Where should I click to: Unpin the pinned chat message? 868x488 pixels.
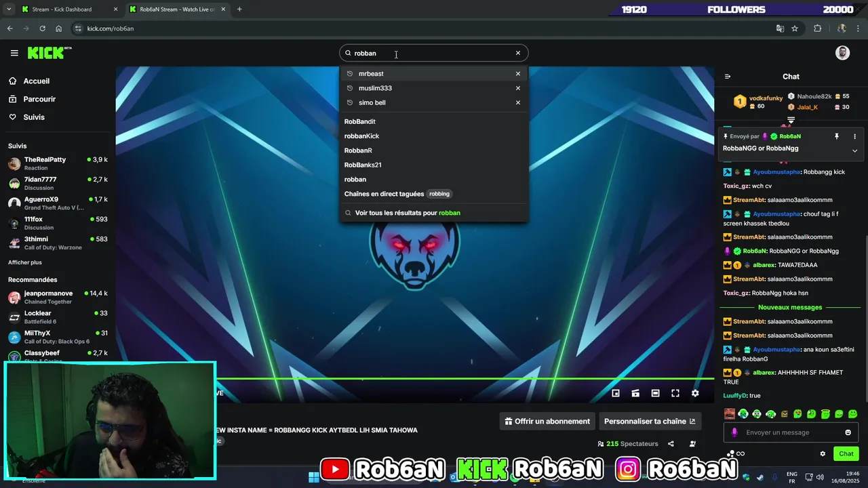[837, 136]
